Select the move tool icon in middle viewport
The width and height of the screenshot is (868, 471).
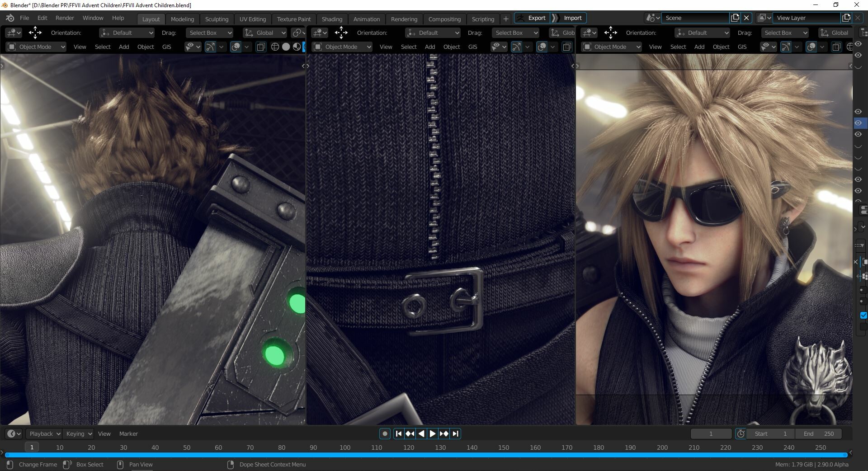(341, 33)
